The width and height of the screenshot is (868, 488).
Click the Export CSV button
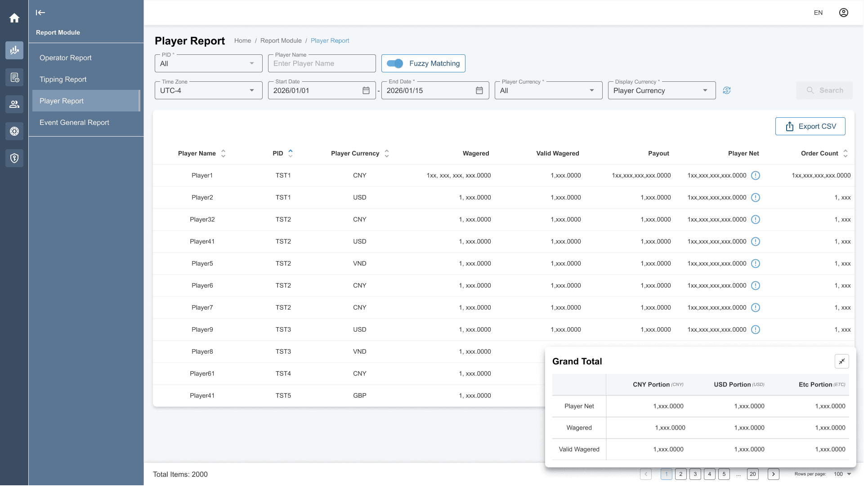[814, 127]
